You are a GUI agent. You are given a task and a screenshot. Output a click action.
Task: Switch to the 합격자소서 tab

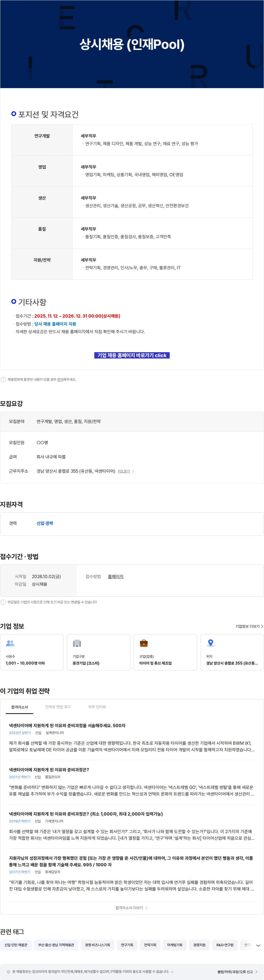pyautogui.click(x=20, y=707)
